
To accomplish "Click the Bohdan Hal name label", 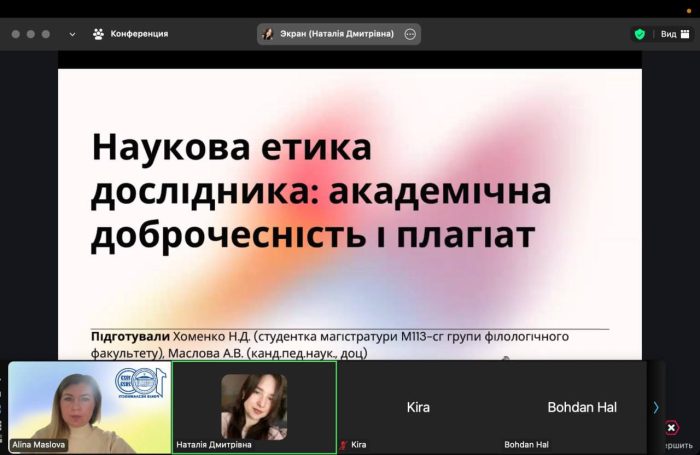I will pyautogui.click(x=526, y=444).
